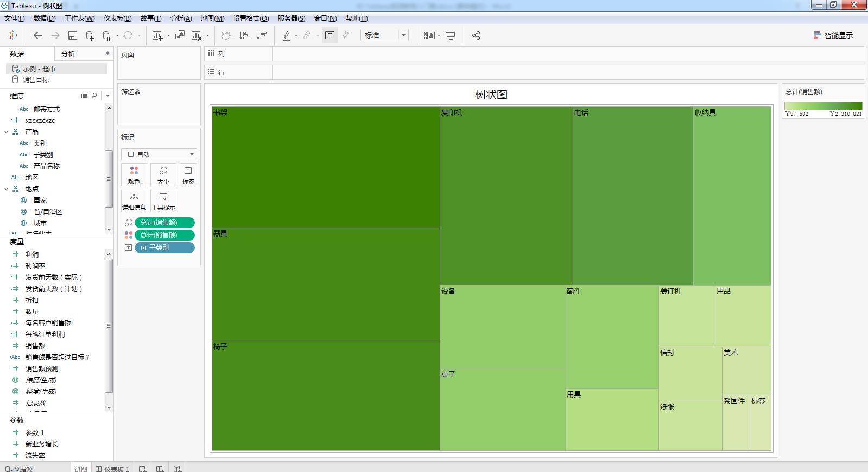
Task: Open the 分析 menu
Action: click(x=181, y=18)
